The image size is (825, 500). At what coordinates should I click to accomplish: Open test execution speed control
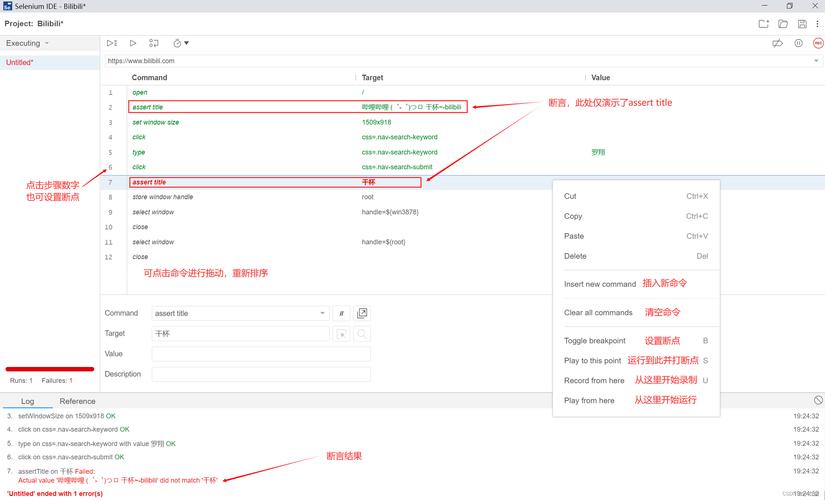pos(180,43)
